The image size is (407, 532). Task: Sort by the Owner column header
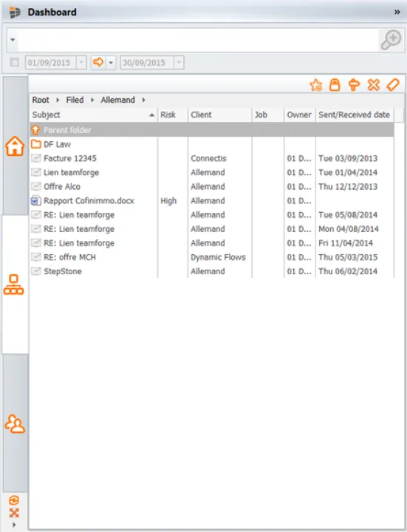click(300, 115)
